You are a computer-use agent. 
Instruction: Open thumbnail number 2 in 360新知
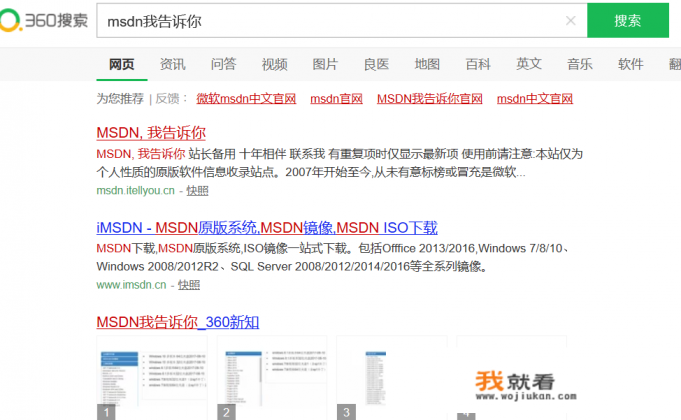(x=272, y=378)
